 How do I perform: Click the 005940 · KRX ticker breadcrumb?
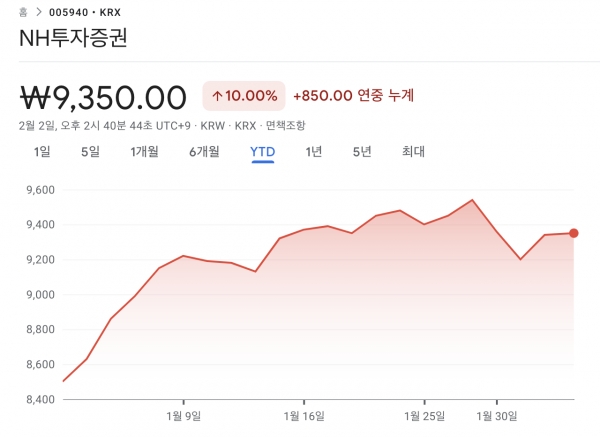(85, 13)
